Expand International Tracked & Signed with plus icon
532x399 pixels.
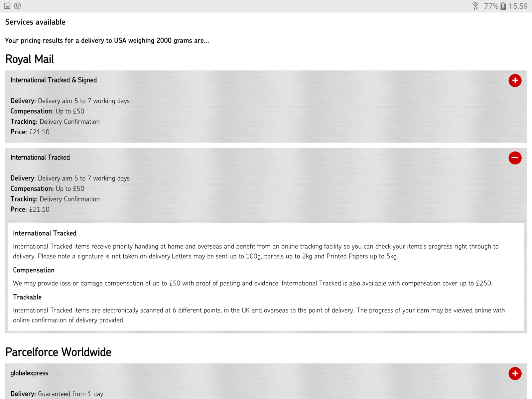515,80
